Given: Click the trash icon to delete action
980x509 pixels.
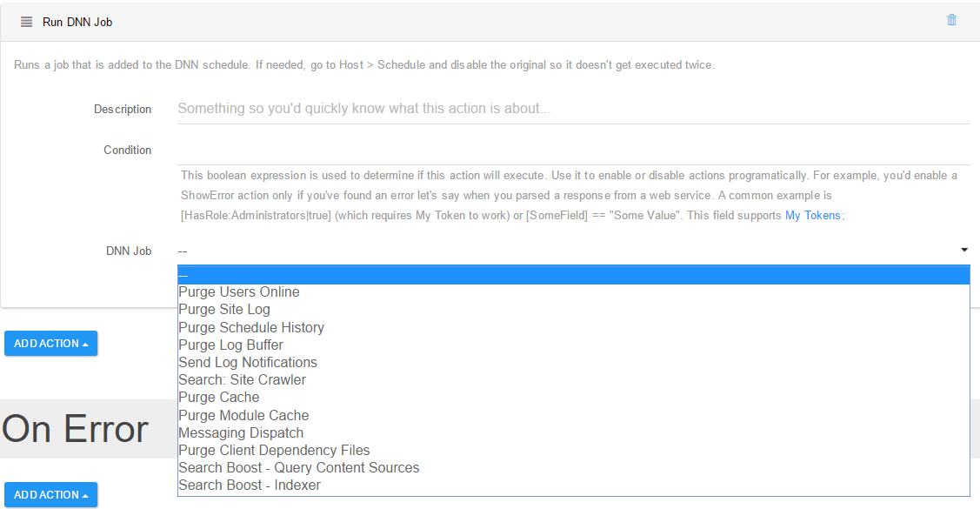Looking at the screenshot, I should point(951,20).
